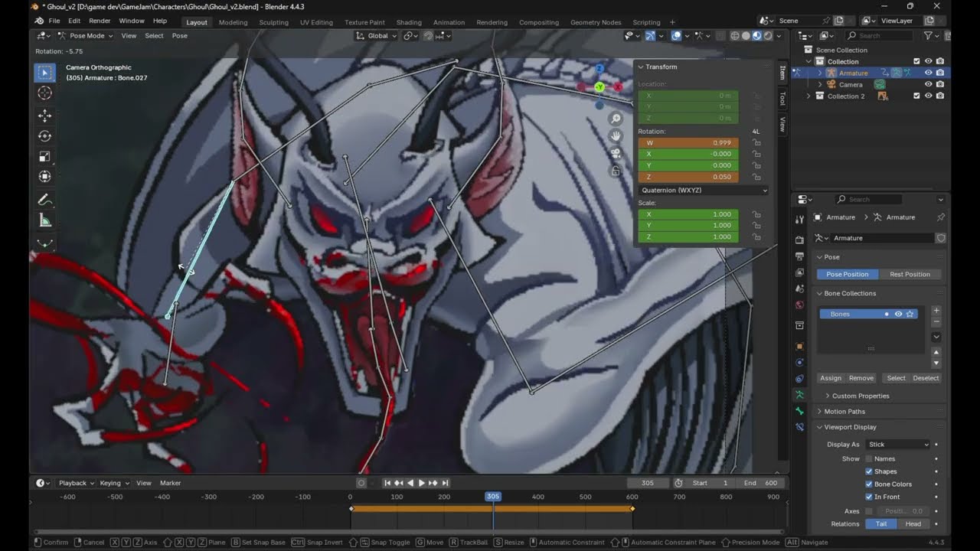This screenshot has width=980, height=551.
Task: Select the Annotate tool
Action: click(44, 201)
